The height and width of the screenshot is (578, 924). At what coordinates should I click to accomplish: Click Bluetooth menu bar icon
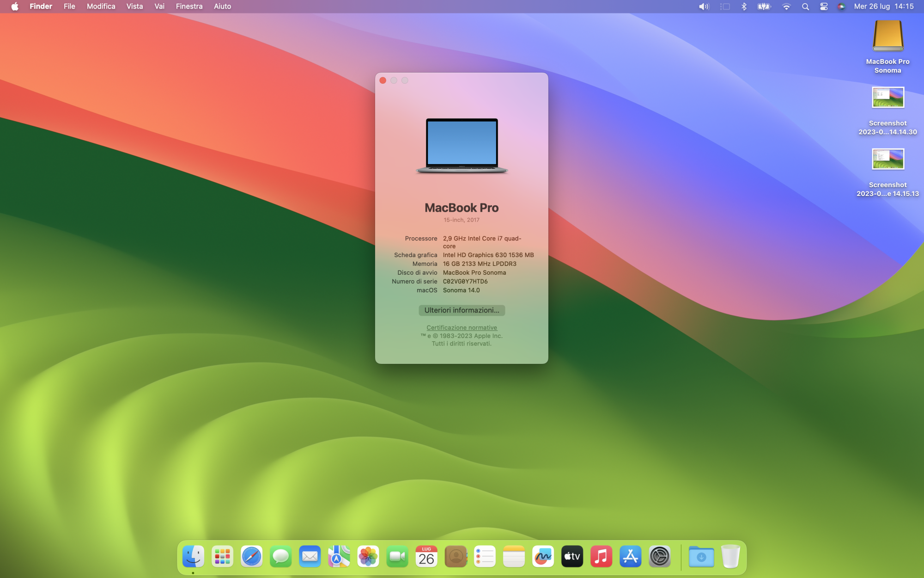pyautogui.click(x=744, y=6)
